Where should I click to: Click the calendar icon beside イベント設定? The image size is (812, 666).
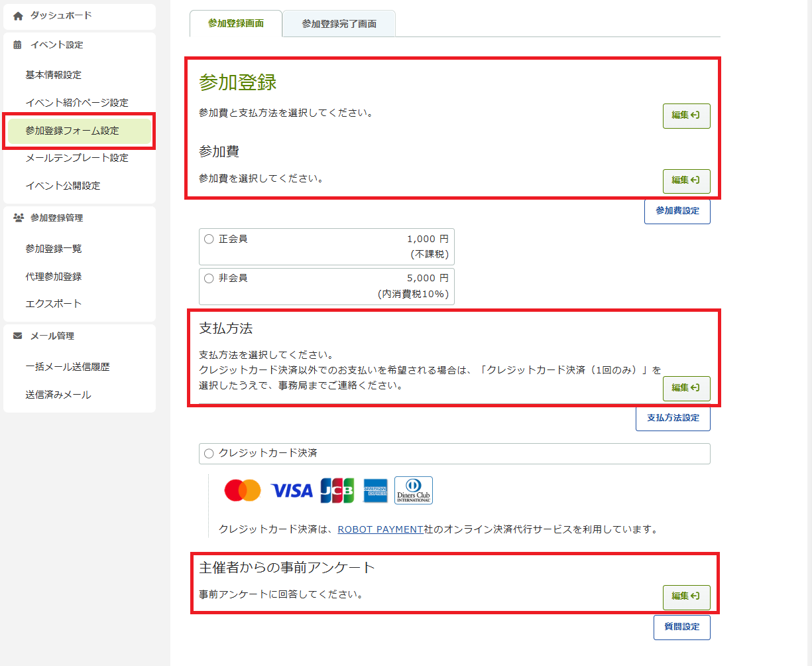(x=18, y=45)
